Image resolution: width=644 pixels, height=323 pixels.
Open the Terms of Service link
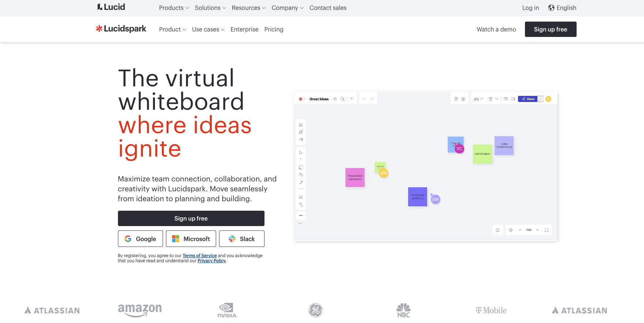pyautogui.click(x=200, y=256)
